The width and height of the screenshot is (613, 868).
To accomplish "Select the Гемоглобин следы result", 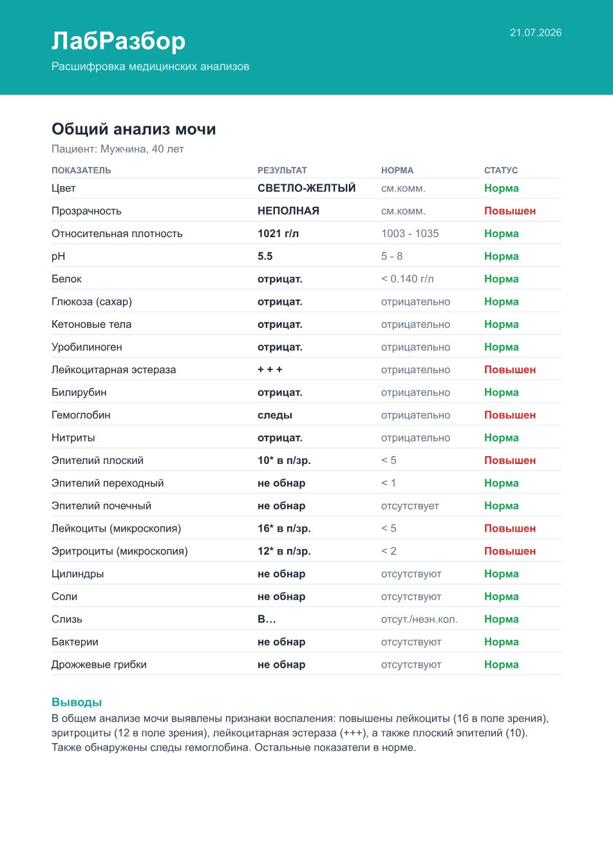I will coord(275,415).
